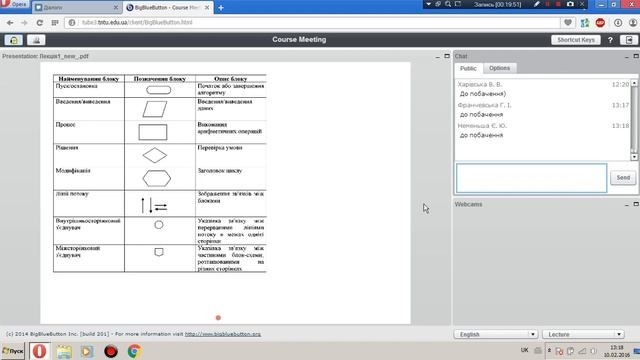Close the first browser tab
This screenshot has height=360, width=640.
116,7
